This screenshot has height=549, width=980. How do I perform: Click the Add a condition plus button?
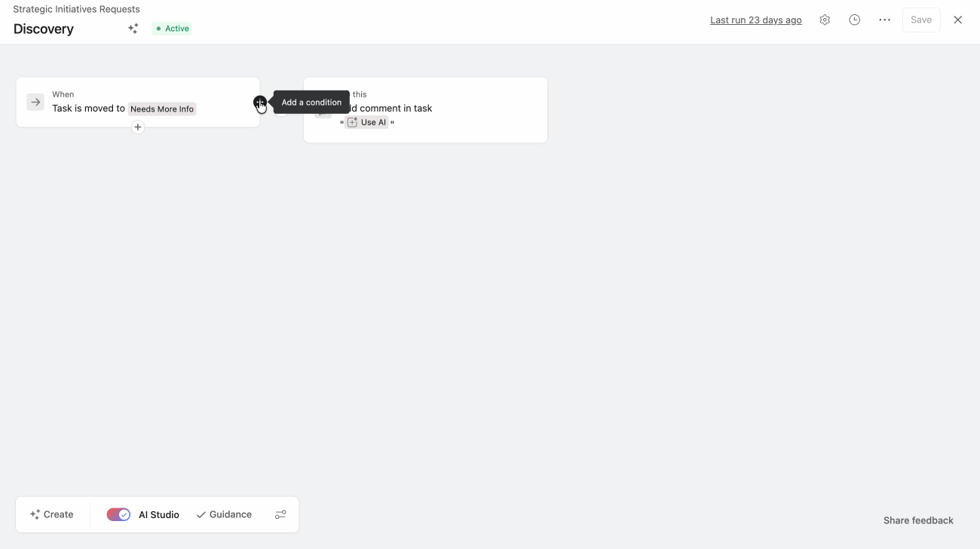[259, 102]
